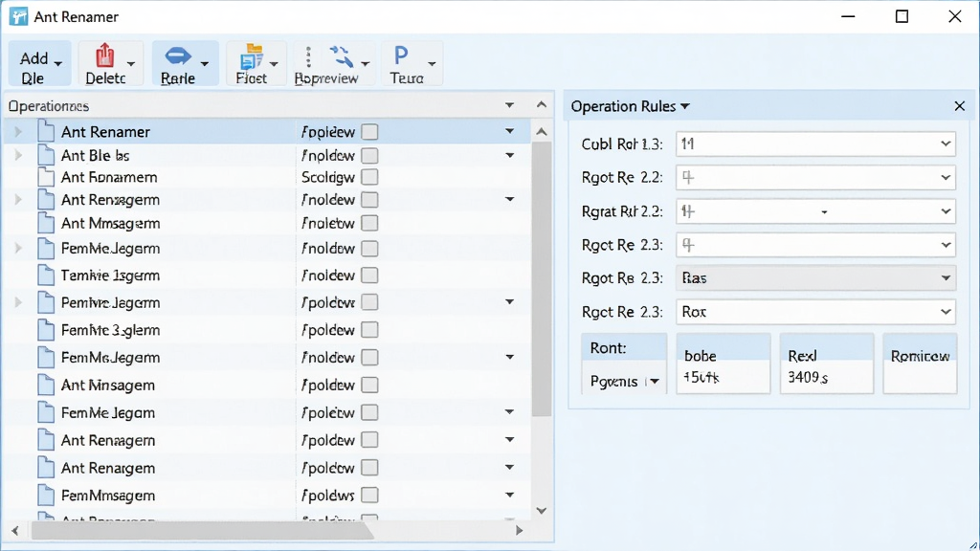Click the scroll up arrow of list
980x551 pixels.
click(x=542, y=132)
